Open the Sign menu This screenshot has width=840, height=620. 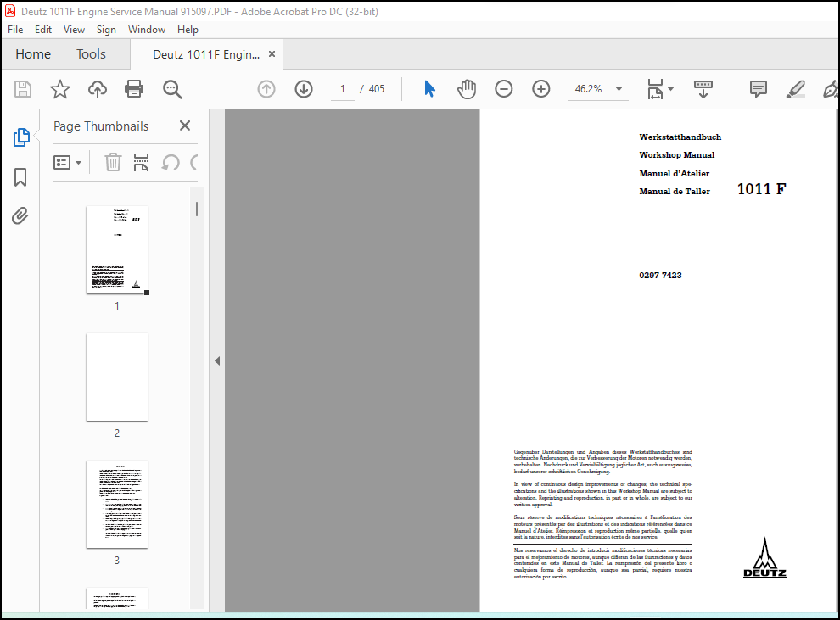coord(106,30)
